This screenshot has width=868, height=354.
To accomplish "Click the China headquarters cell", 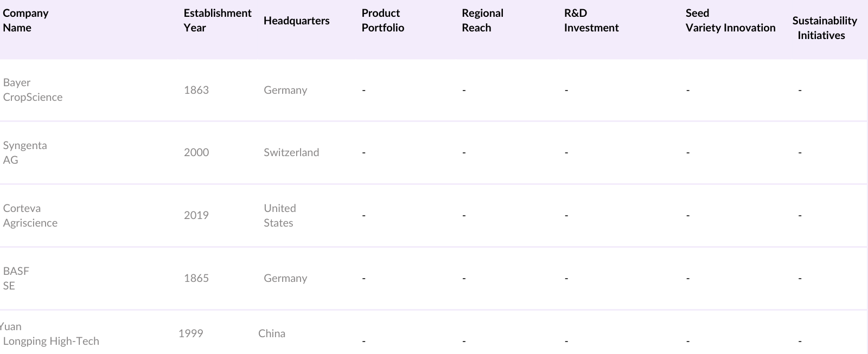I will click(x=271, y=333).
